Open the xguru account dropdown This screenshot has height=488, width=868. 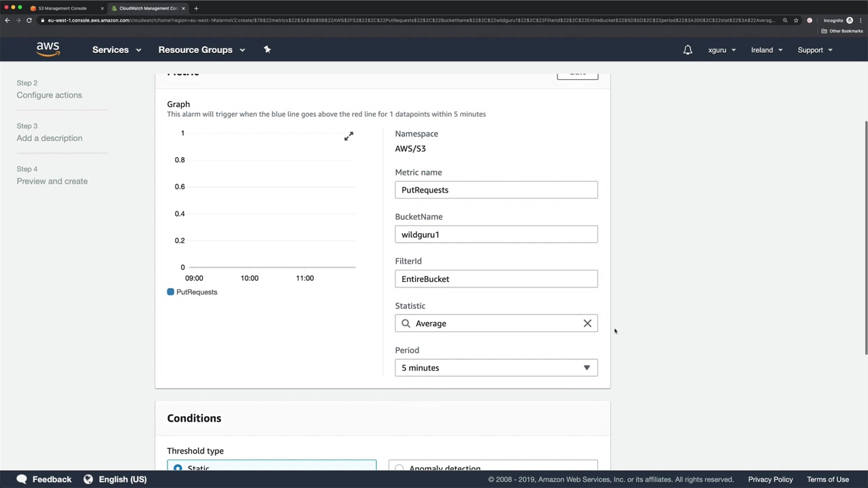point(722,49)
